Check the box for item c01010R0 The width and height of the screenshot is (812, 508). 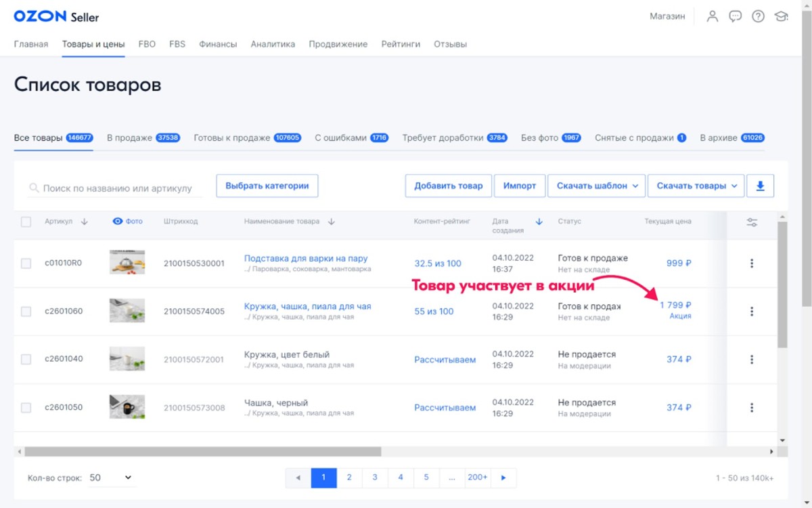tap(26, 263)
